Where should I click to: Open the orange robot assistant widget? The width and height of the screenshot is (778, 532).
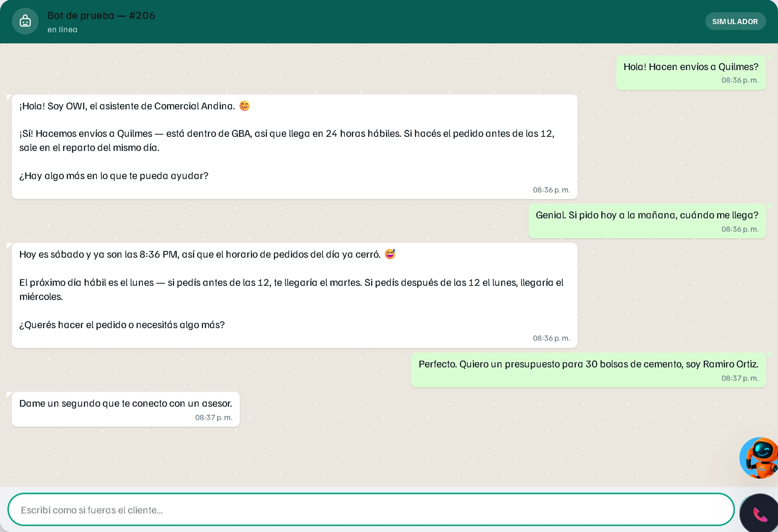click(759, 458)
